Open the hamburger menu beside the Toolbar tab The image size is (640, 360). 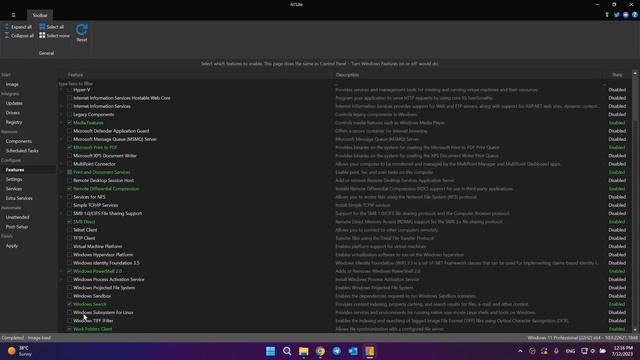(x=13, y=15)
